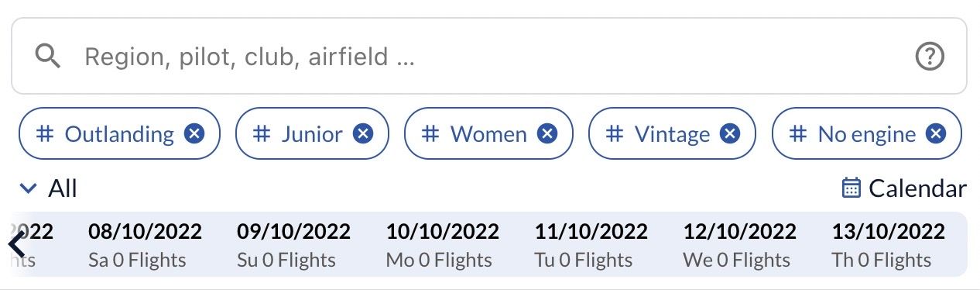Select the Vintage hashtag chip
Viewport: 980px width, 290px height.
672,134
